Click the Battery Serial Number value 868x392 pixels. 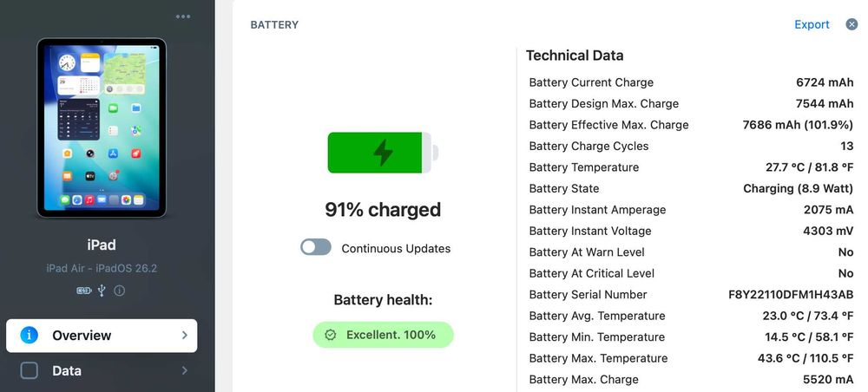791,295
